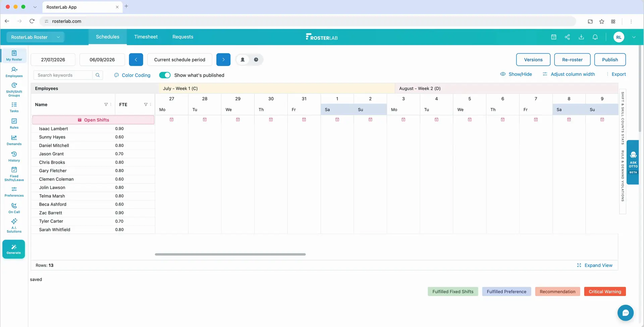Toggle Show/Hide column visibility
Image resolution: width=644 pixels, height=327 pixels.
click(x=516, y=74)
